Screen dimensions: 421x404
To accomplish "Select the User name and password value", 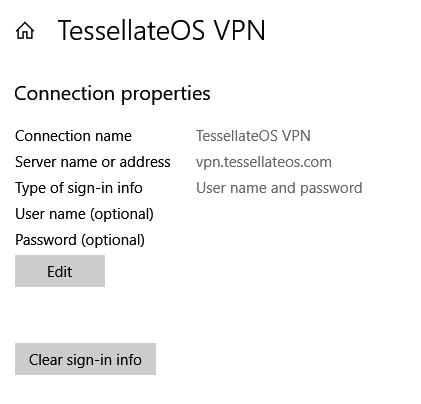I will (279, 188).
